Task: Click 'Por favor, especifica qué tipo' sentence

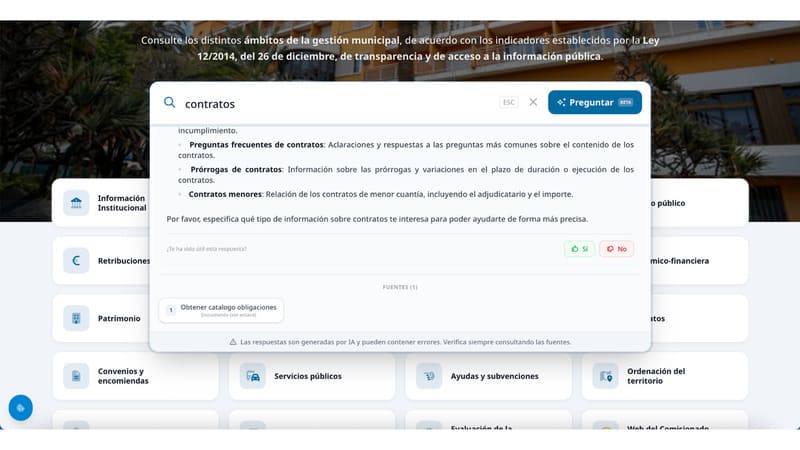Action: (x=377, y=219)
